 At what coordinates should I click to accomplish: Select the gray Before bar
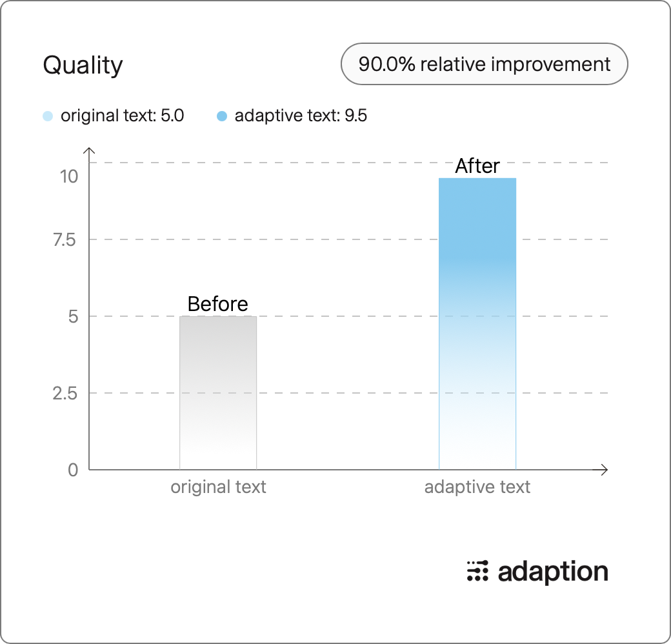point(218,393)
